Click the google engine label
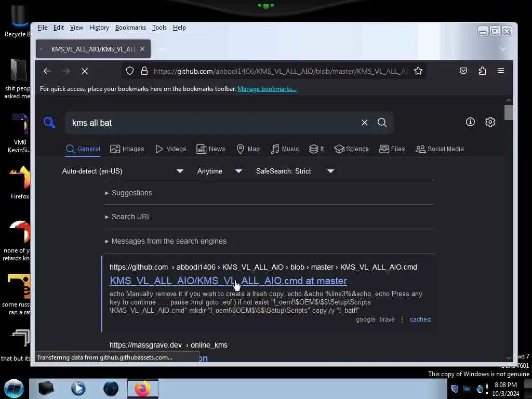 [x=365, y=320]
